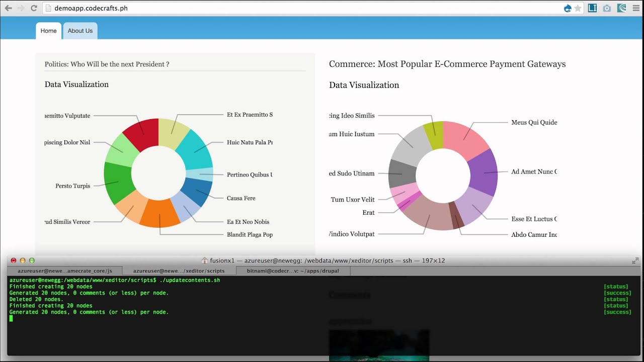
Task: Click the dark gray slice in the Commerce chart
Action: tap(403, 173)
